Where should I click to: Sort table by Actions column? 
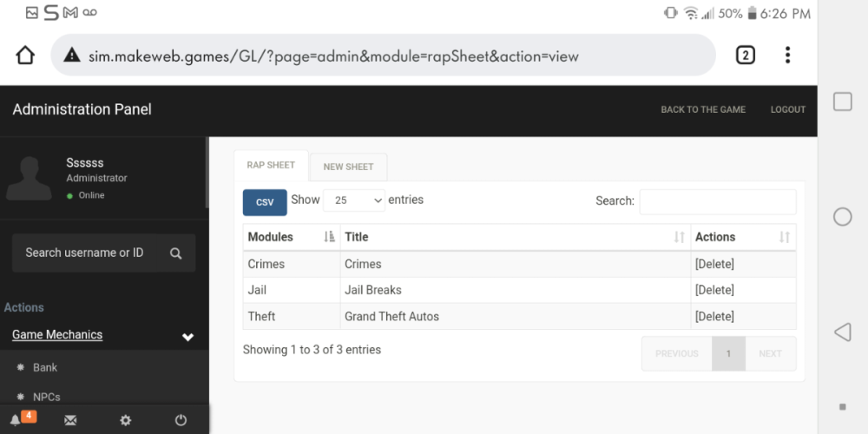[742, 237]
